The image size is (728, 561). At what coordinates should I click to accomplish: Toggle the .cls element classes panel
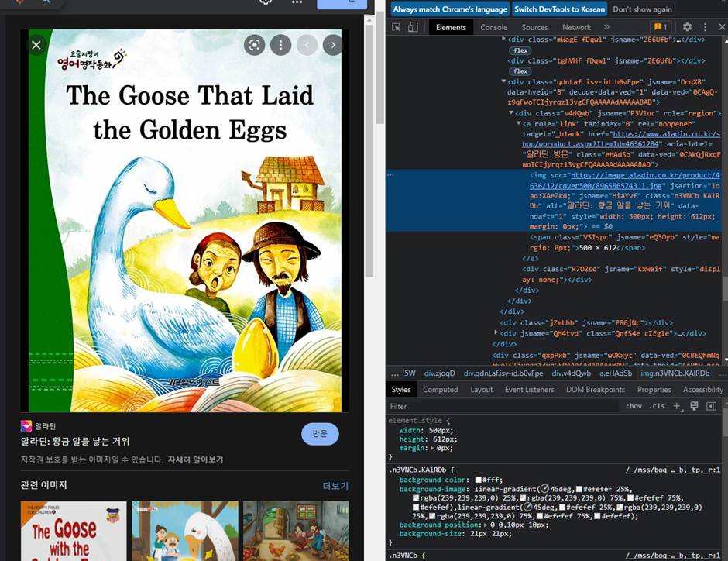tap(657, 406)
